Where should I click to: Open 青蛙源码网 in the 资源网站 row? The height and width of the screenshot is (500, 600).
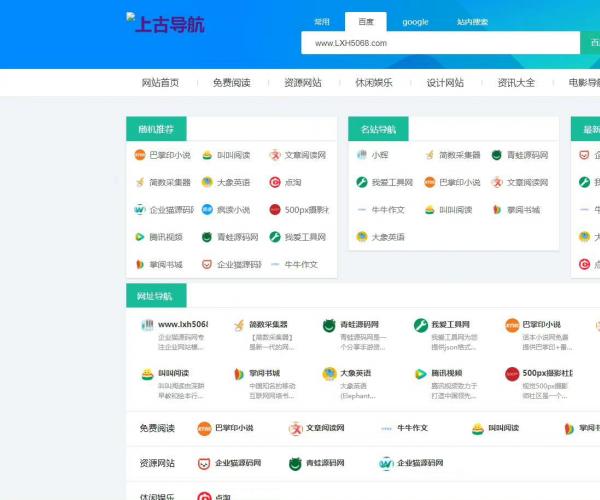click(x=316, y=463)
